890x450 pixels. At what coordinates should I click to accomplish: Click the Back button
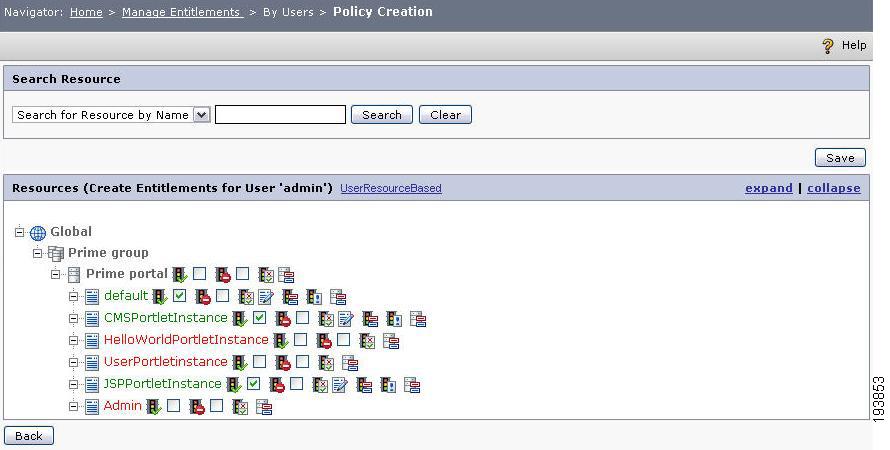(x=29, y=436)
